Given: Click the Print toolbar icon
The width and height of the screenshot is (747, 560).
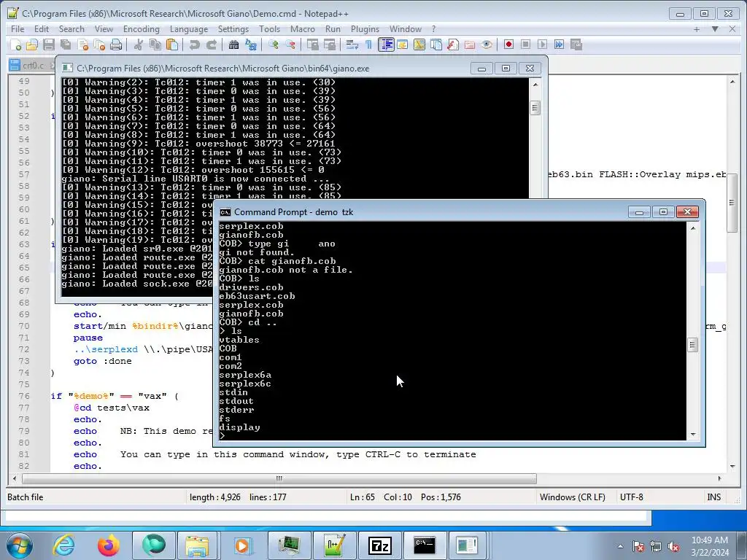Looking at the screenshot, I should pos(116,44).
